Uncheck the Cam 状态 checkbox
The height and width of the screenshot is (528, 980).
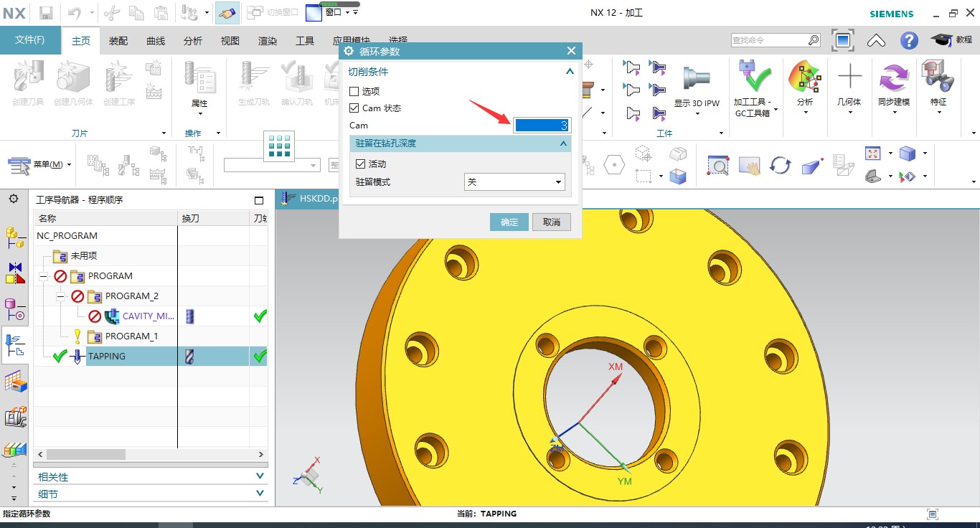(x=354, y=108)
